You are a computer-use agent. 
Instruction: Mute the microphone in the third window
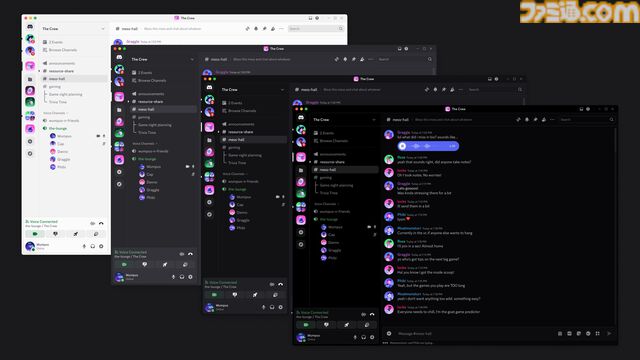tap(263, 307)
